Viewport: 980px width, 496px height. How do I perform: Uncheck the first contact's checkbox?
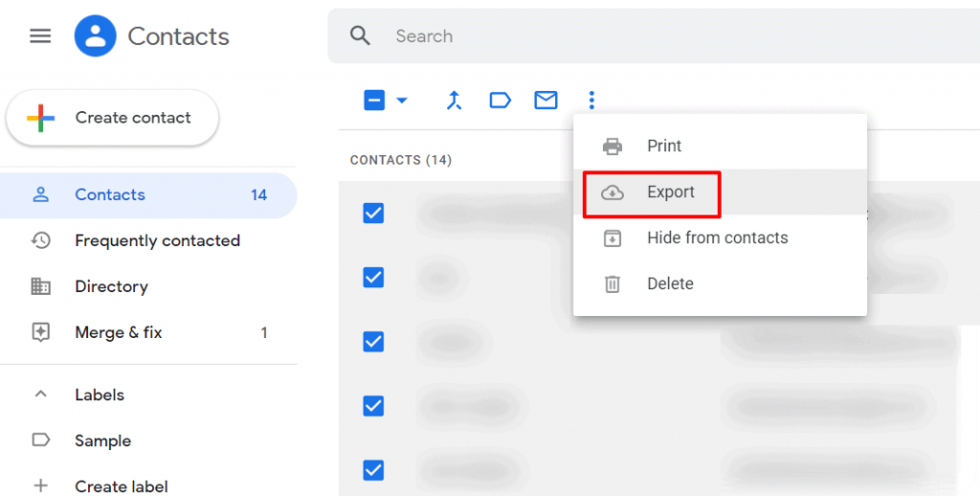[x=374, y=214]
